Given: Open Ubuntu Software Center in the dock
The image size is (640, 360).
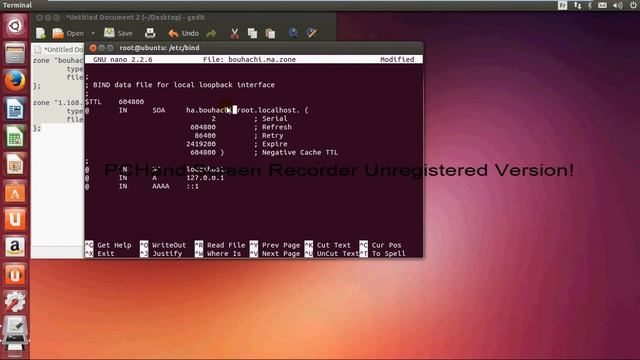Looking at the screenshot, I should tap(15, 192).
